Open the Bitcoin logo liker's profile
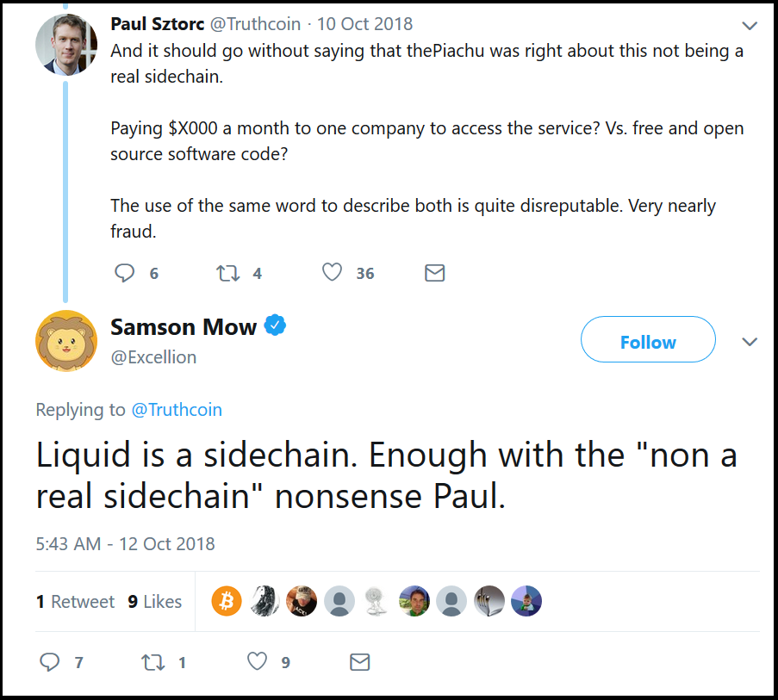 coord(227,601)
